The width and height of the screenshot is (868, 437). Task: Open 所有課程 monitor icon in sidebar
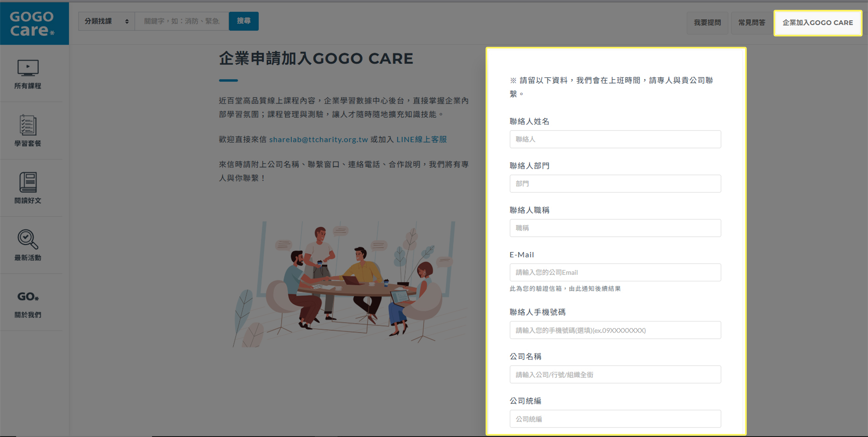(28, 68)
